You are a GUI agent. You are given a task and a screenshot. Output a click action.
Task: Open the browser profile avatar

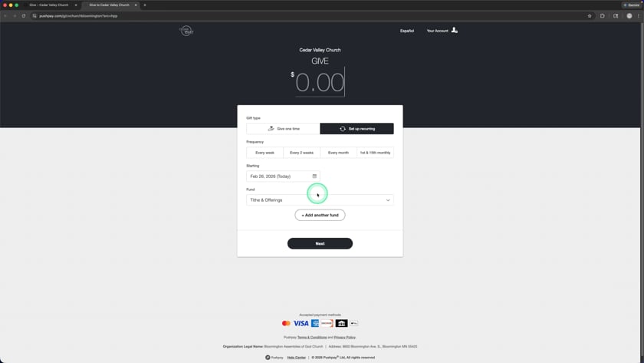[x=629, y=16]
